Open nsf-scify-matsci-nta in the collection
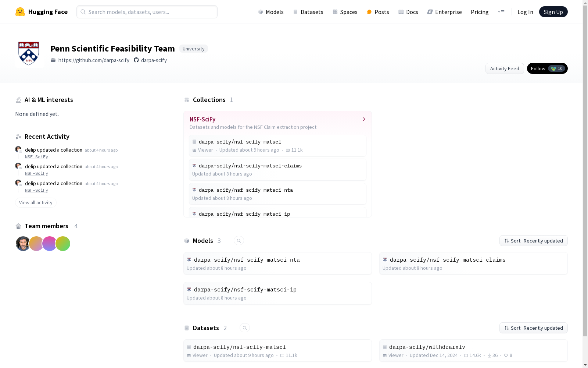This screenshot has height=368, width=588. tap(277, 194)
